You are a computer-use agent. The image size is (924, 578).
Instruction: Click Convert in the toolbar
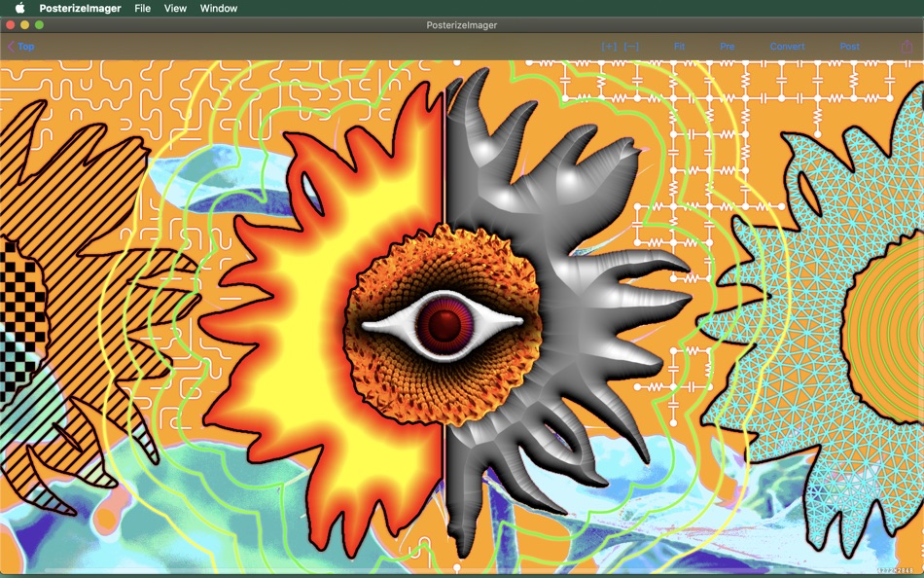tap(787, 47)
